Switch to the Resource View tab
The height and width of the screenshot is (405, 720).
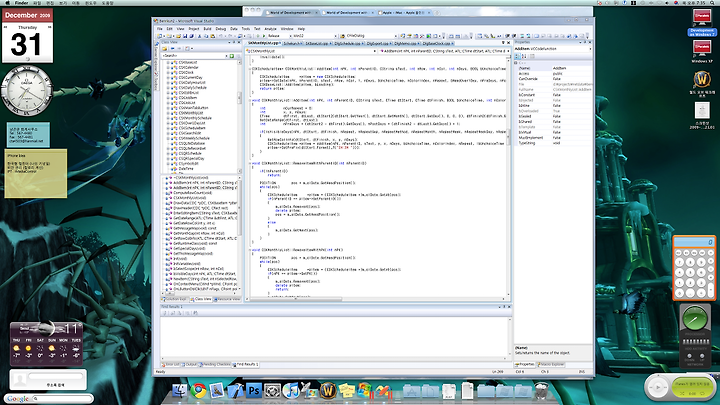point(227,299)
